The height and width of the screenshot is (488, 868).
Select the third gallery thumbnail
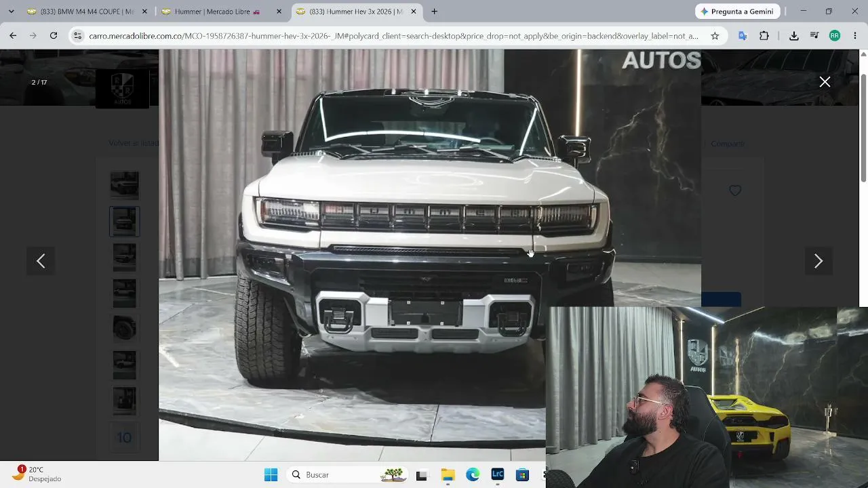pos(124,258)
